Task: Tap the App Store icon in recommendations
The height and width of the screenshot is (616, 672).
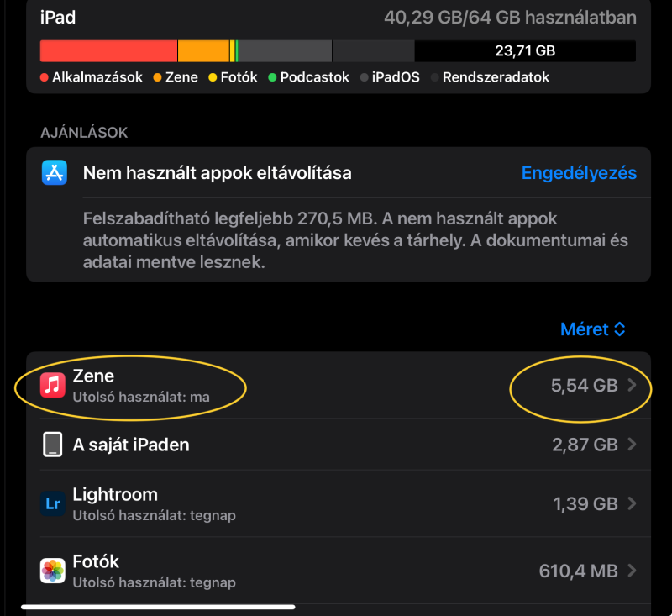Action: (55, 173)
